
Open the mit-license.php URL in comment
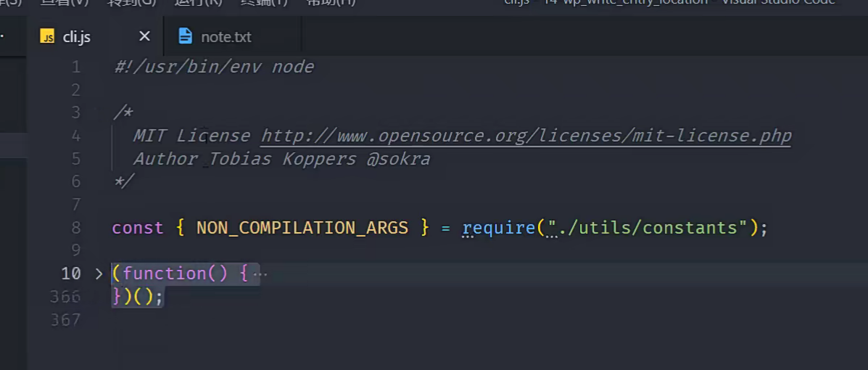[x=525, y=136]
